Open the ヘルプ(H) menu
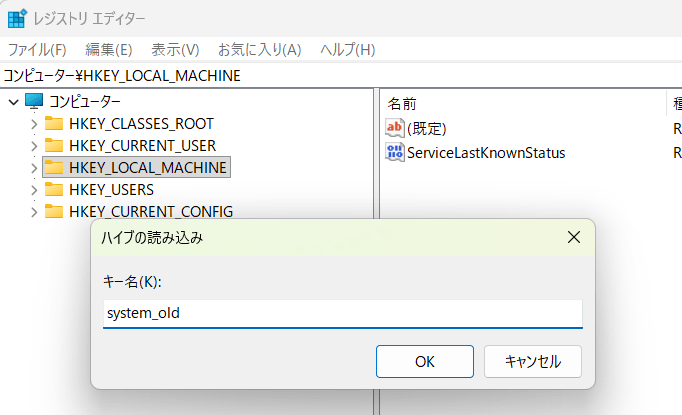Screen dimensions: 682x415 click(348, 50)
